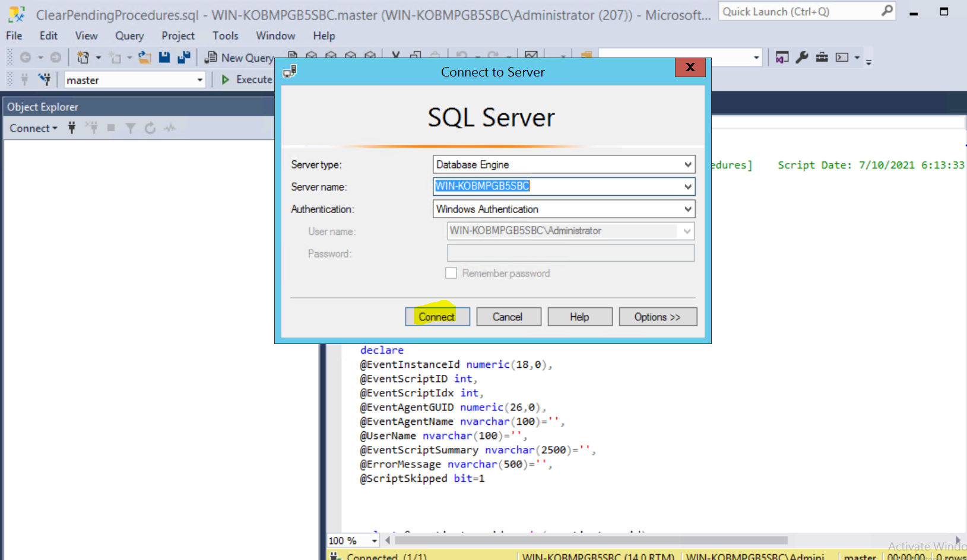The image size is (967, 560).
Task: Open the Project menu
Action: (178, 36)
